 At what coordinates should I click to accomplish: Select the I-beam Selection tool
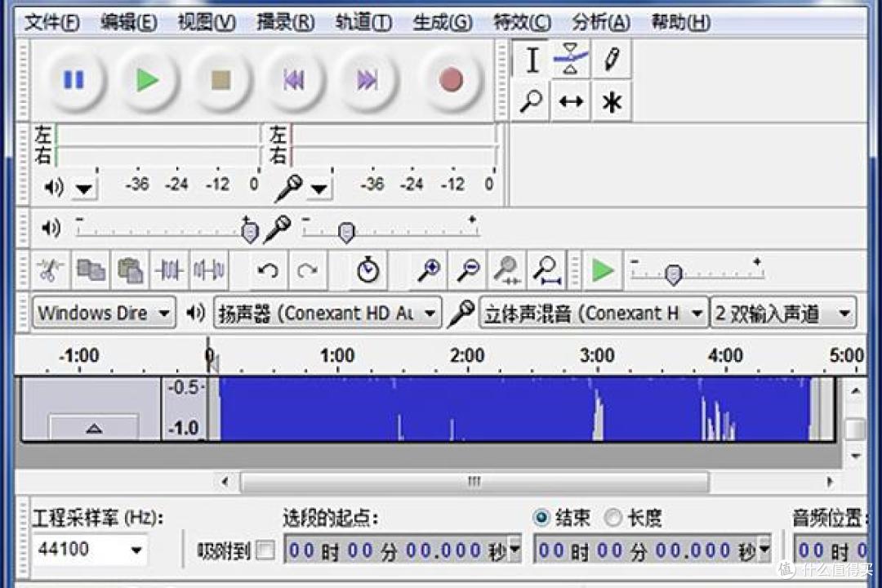[x=532, y=60]
